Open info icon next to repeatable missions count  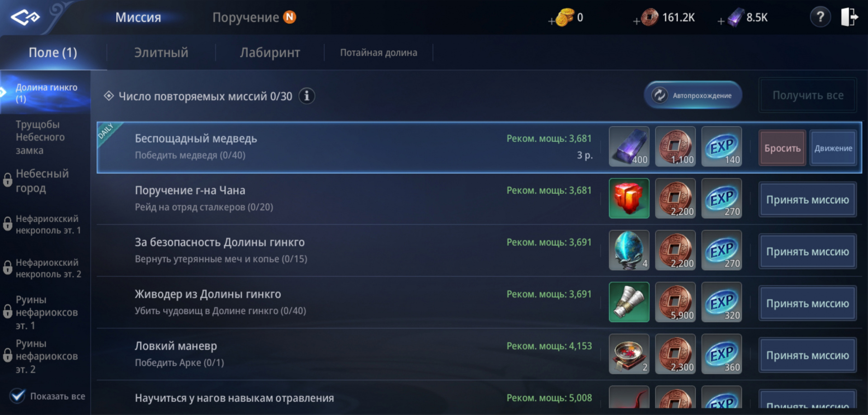pos(307,96)
